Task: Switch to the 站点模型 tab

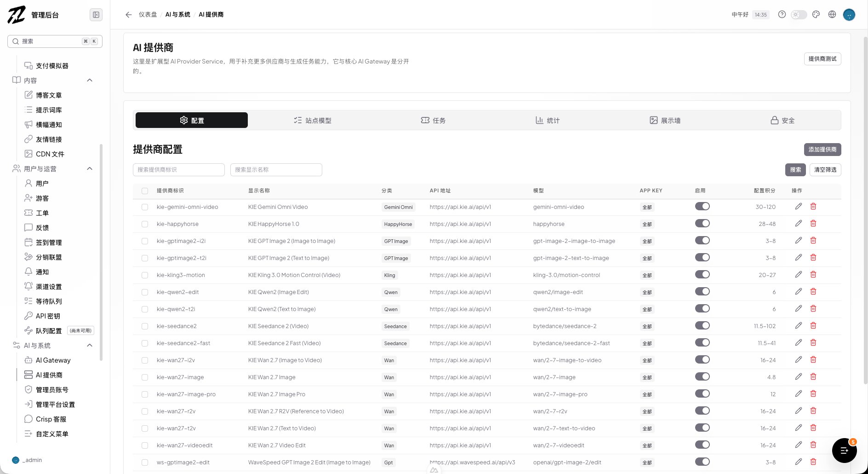Action: tap(313, 120)
